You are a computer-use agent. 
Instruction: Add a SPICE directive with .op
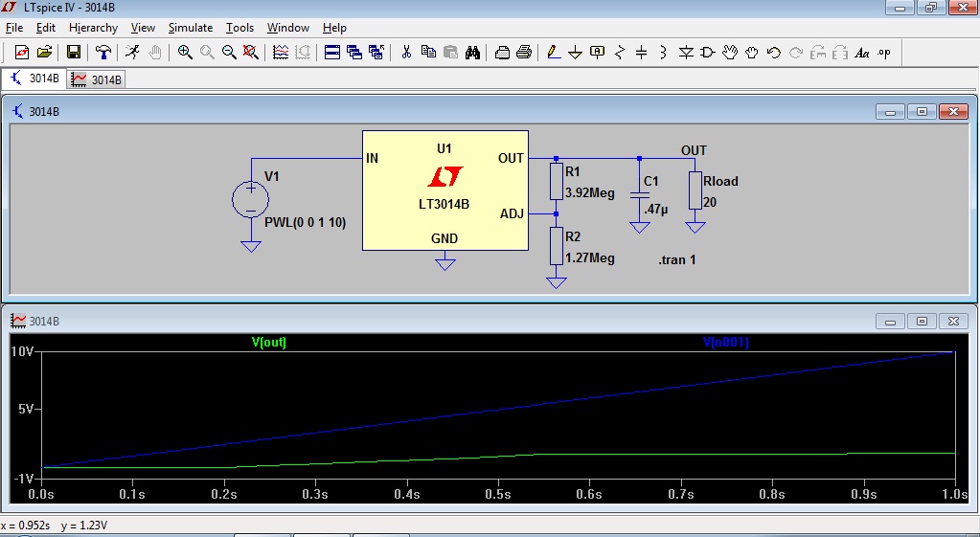[884, 53]
